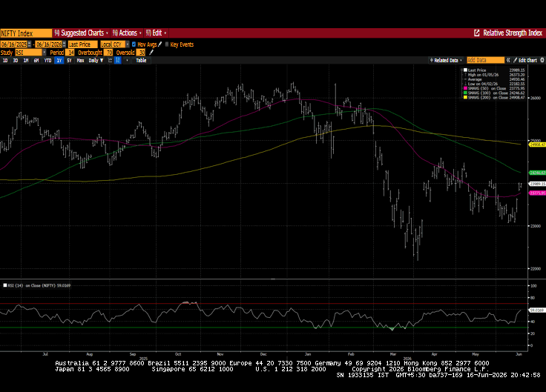Click the 59.0169 RSI value axis tag

536,310
